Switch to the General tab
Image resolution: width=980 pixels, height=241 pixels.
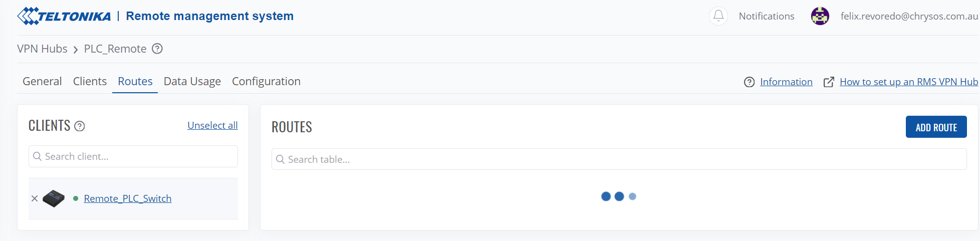pos(42,81)
